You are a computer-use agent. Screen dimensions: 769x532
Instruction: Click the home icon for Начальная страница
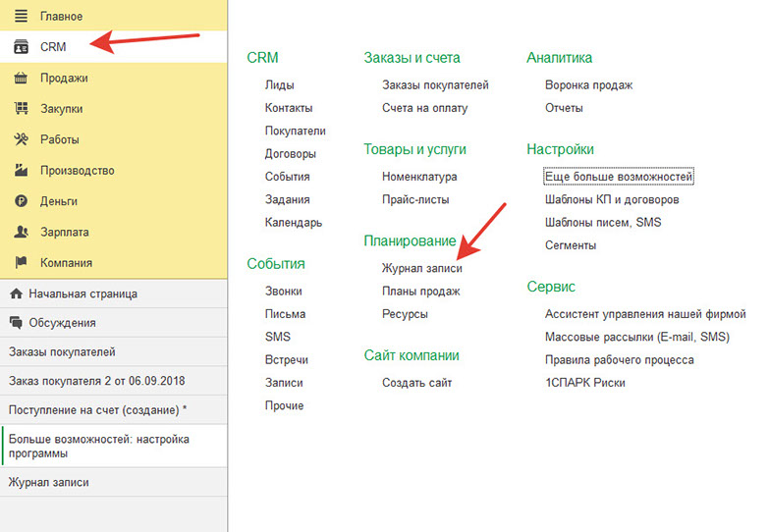click(x=16, y=293)
